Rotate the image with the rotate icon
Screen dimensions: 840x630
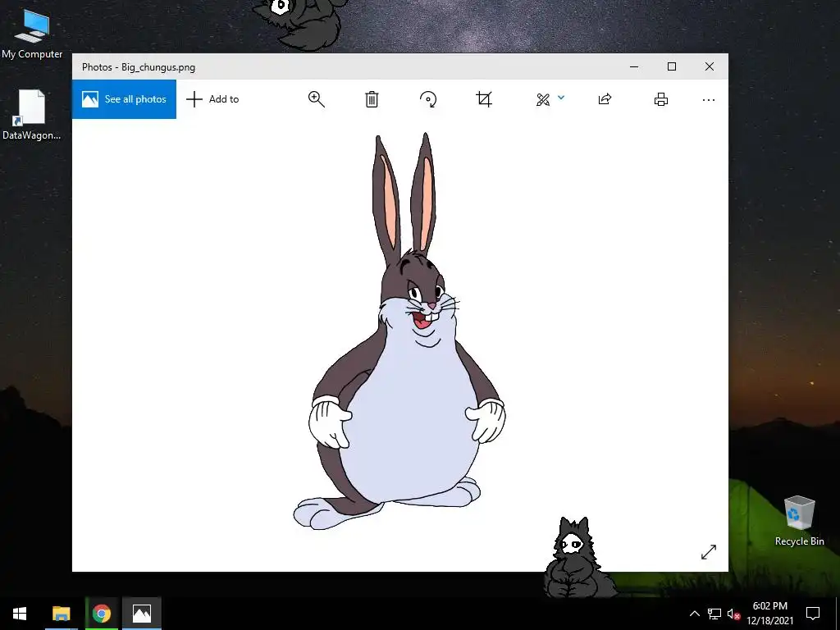(428, 99)
